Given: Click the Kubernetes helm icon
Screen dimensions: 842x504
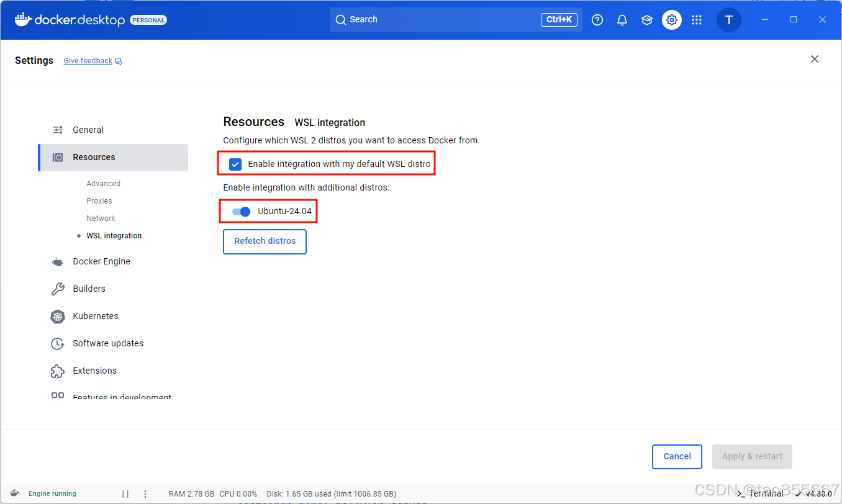Looking at the screenshot, I should 58,316.
